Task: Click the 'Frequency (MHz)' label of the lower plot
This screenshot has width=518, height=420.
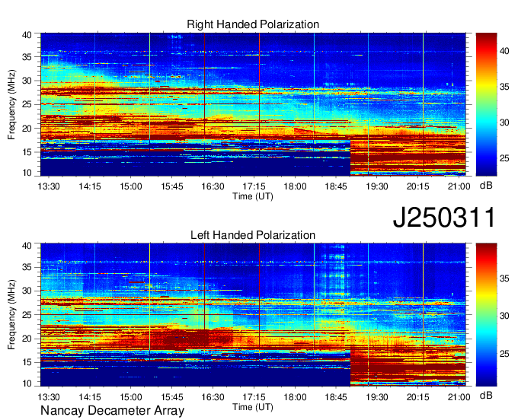Action: coord(11,315)
